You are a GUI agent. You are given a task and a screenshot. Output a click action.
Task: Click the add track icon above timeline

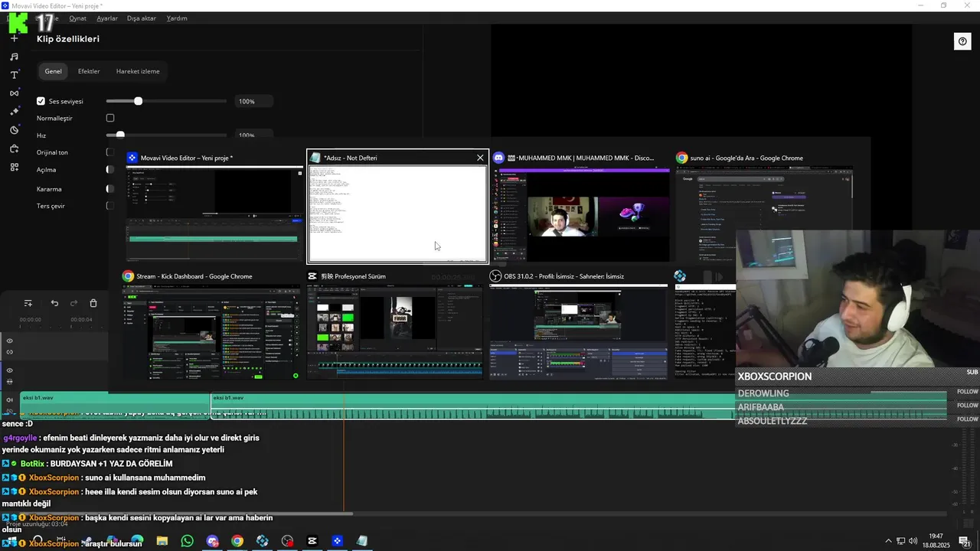point(28,304)
